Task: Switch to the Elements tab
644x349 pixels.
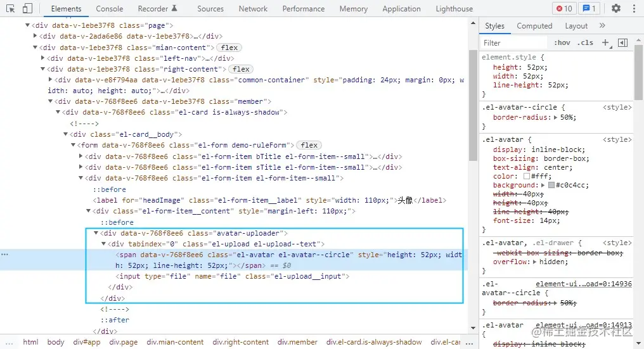Action: coord(66,9)
